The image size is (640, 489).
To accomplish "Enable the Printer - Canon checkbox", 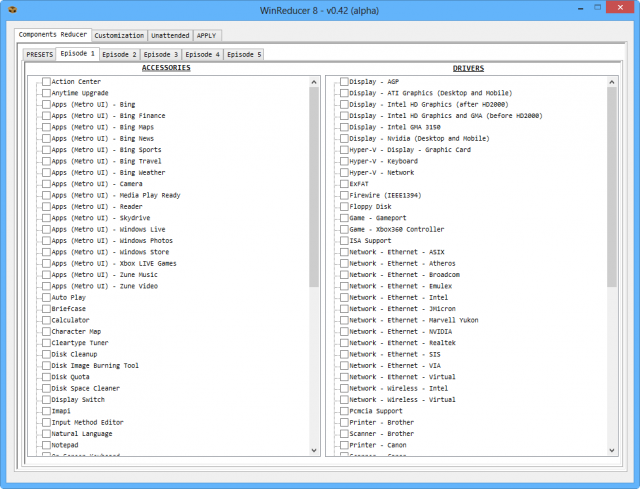I will (x=344, y=445).
